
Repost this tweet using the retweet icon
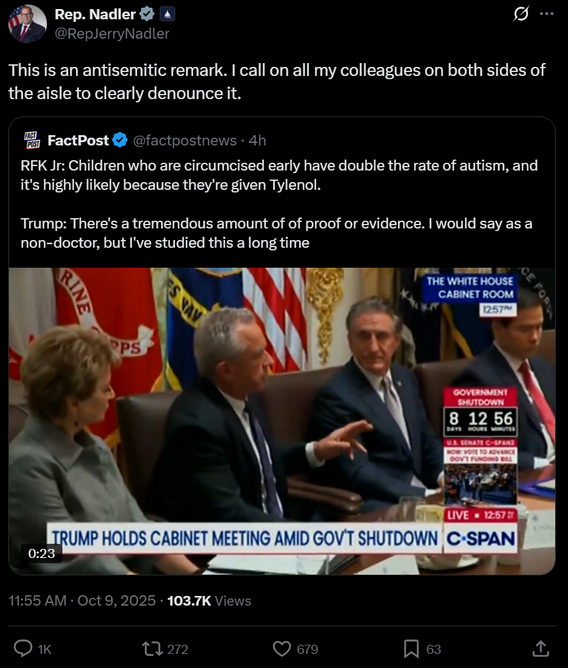pos(152,649)
